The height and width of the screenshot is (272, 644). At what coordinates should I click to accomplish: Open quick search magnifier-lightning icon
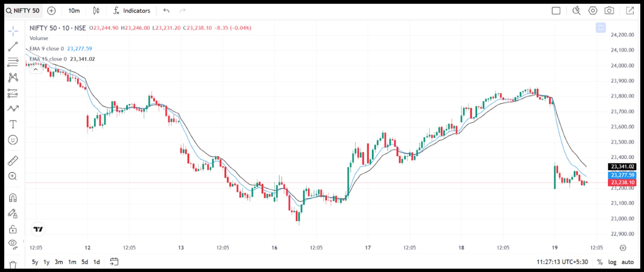pos(576,11)
